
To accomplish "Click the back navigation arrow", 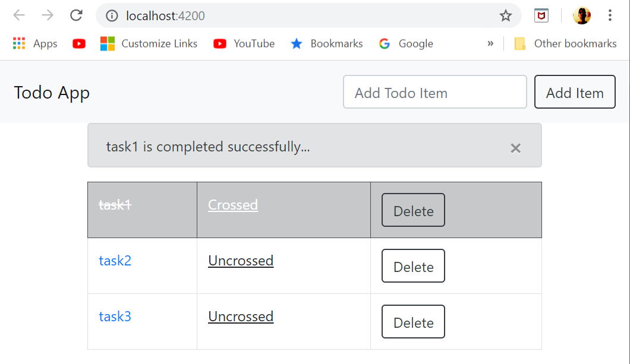I will (x=19, y=15).
